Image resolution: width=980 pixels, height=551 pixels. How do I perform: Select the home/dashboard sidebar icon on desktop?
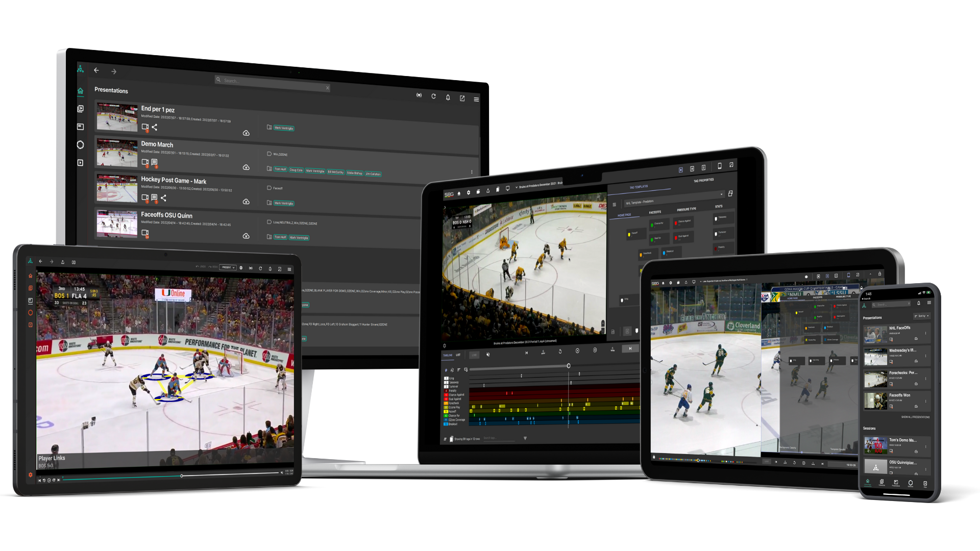pyautogui.click(x=81, y=91)
